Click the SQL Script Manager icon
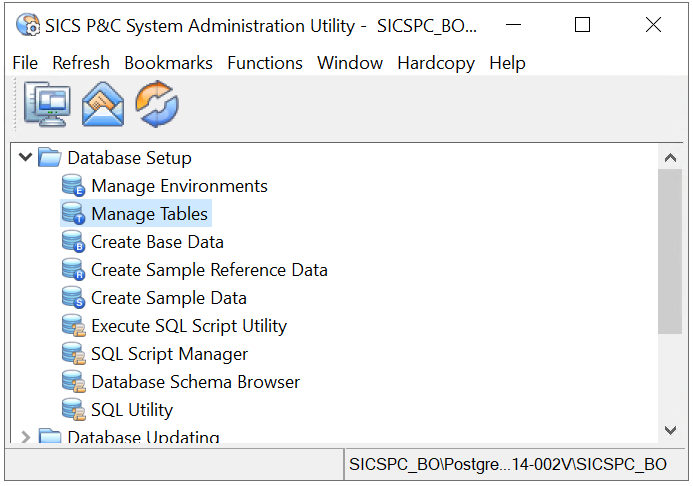The height and width of the screenshot is (486, 693). (74, 354)
